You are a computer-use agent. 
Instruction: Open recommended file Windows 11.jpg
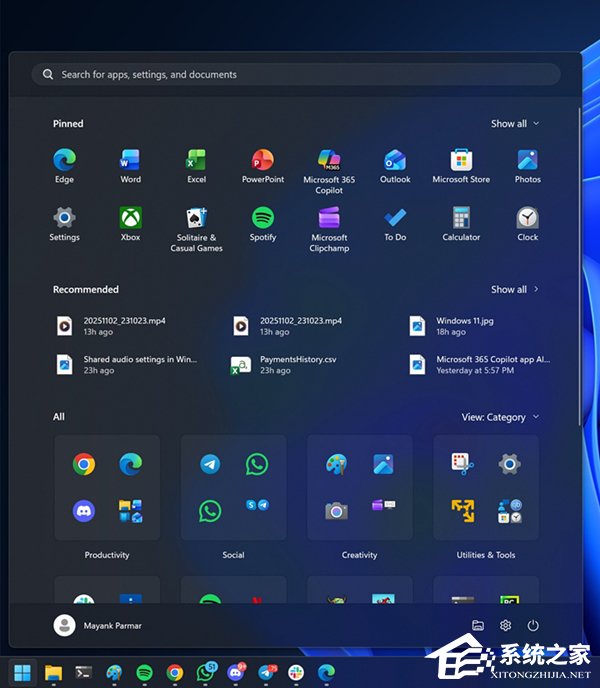[x=464, y=326]
